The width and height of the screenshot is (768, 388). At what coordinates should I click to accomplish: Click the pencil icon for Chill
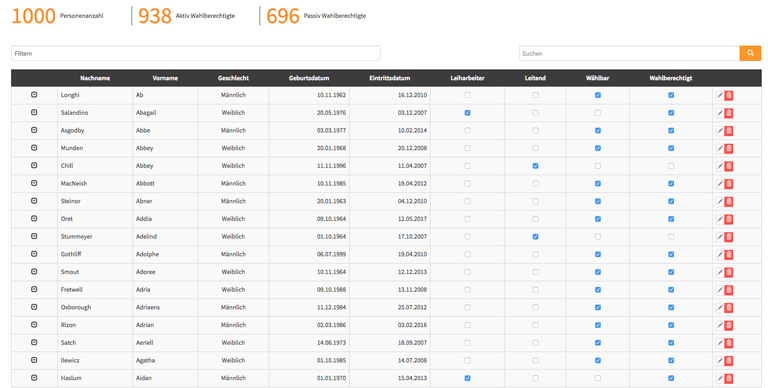point(720,166)
